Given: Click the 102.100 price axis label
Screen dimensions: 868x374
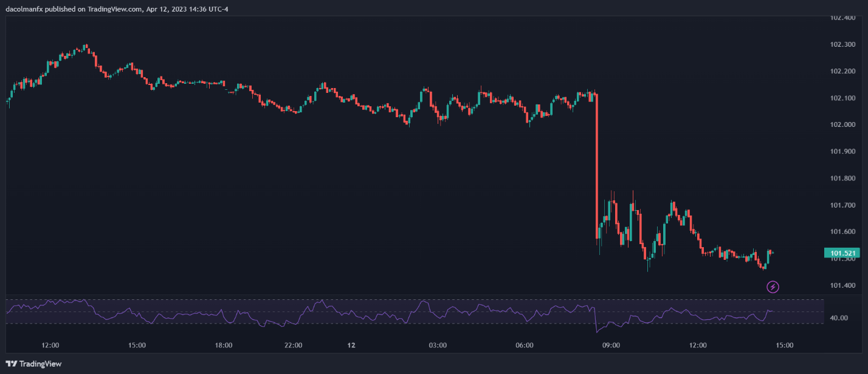Looking at the screenshot, I should click(843, 98).
